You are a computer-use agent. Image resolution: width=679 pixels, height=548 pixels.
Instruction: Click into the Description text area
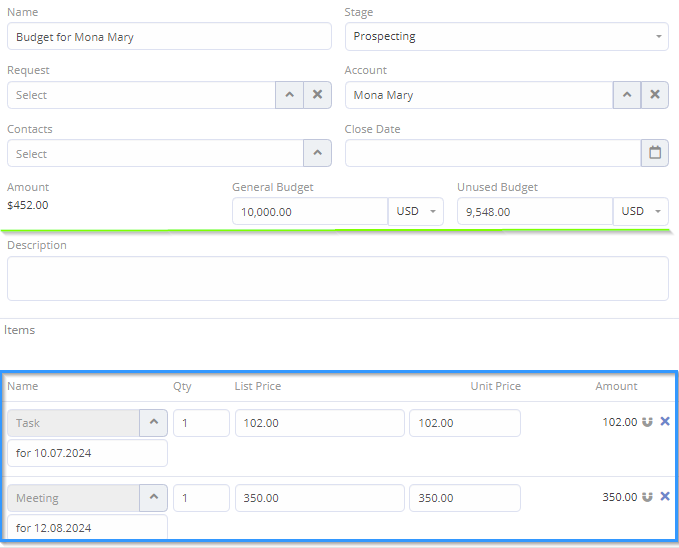(337, 278)
